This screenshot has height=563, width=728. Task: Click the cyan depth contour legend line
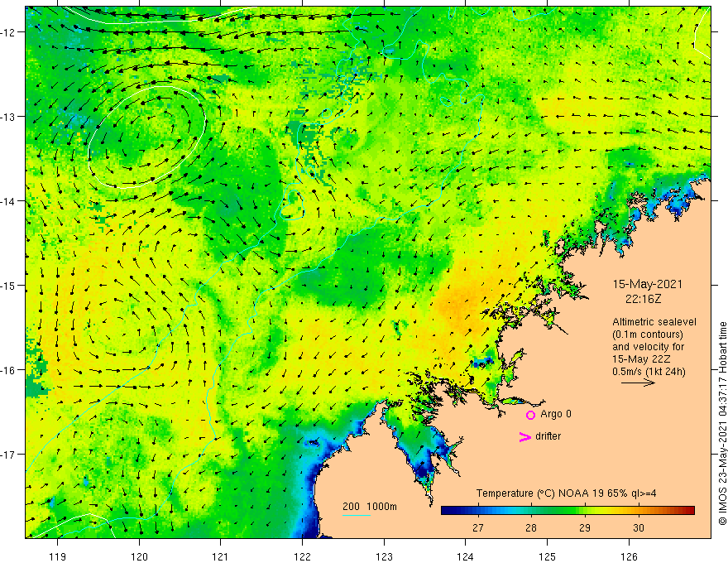click(356, 515)
